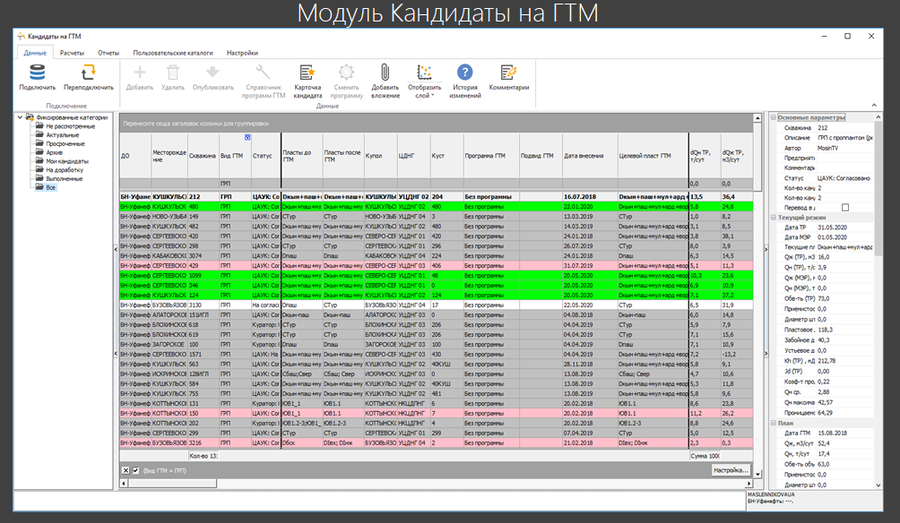Click the grid vertical scroll down arrow

[x=758, y=474]
